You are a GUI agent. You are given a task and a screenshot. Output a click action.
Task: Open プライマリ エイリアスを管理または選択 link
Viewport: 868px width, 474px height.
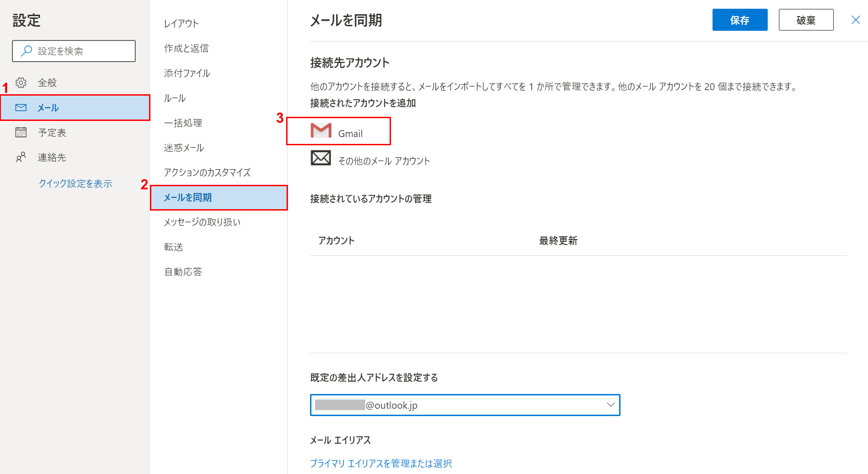click(381, 463)
